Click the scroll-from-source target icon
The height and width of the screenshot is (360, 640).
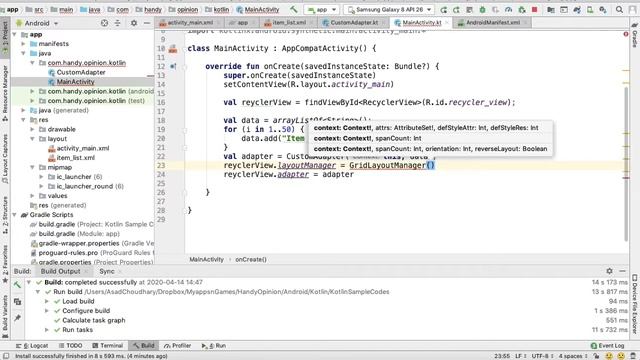[104, 23]
